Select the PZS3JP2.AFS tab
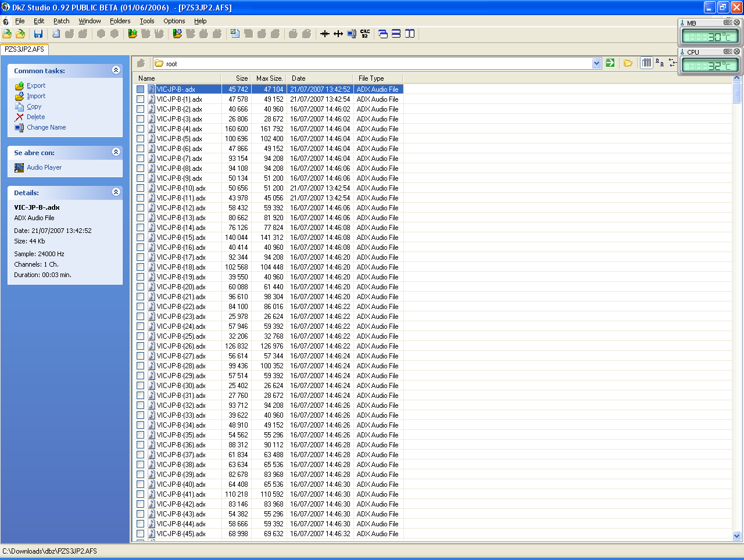Screen dimensions: 744x560 pyautogui.click(x=24, y=49)
